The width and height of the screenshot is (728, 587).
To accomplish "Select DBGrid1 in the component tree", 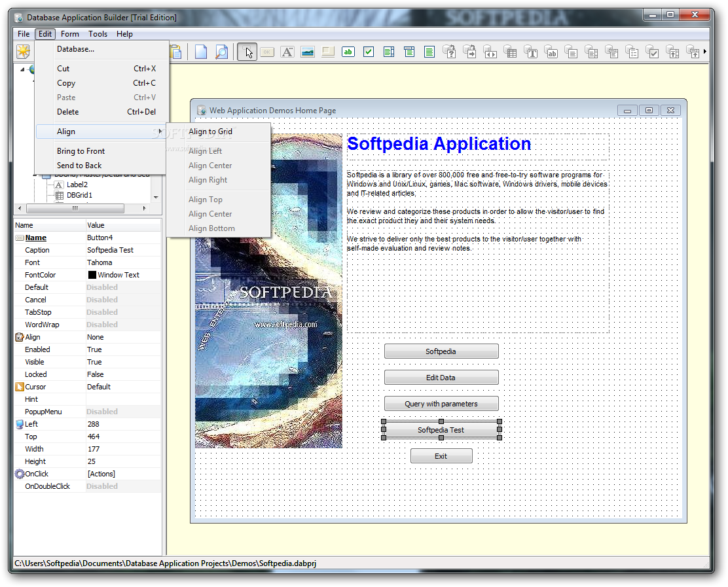I will pos(79,196).
